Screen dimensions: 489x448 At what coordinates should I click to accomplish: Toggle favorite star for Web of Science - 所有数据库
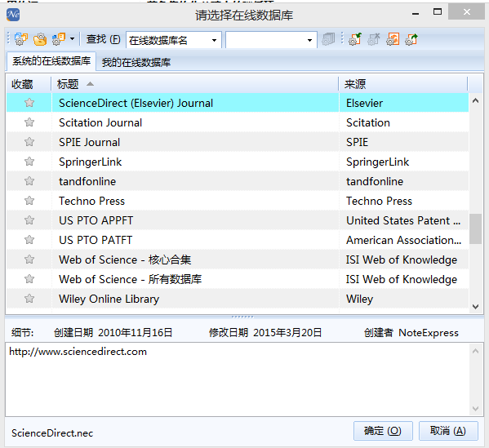pos(29,279)
